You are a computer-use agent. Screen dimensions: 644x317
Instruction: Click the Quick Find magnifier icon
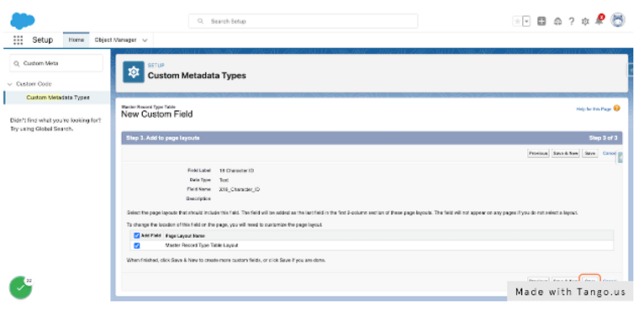tap(17, 64)
